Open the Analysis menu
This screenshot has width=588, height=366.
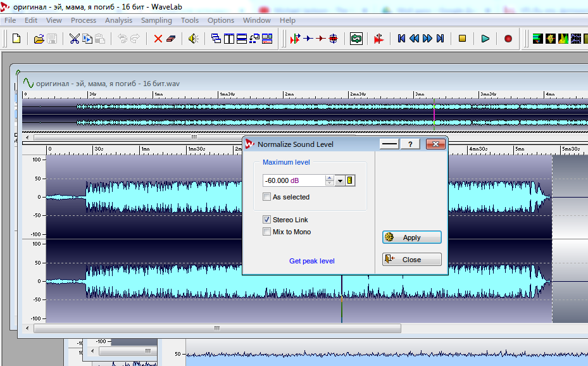click(x=119, y=20)
